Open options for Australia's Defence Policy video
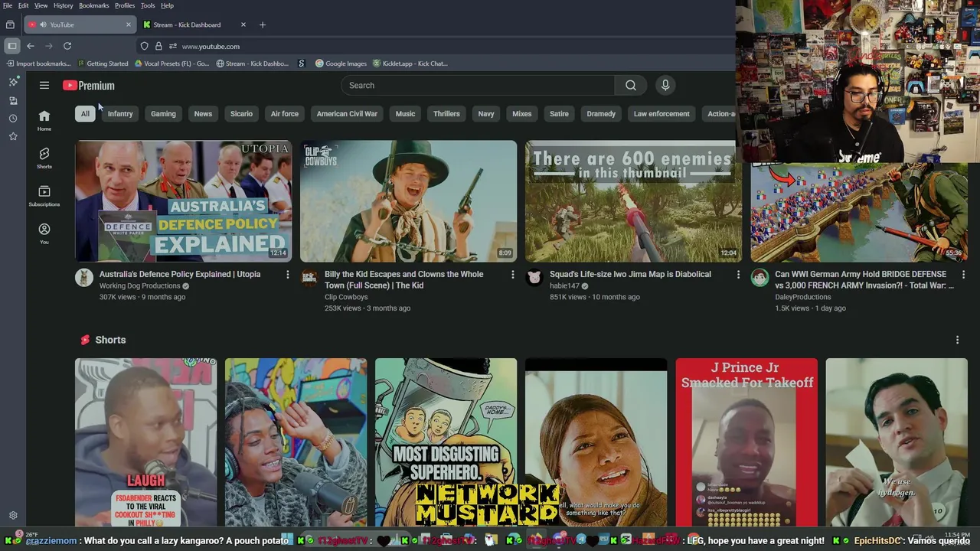Viewport: 980px width, 551px height. (x=288, y=274)
